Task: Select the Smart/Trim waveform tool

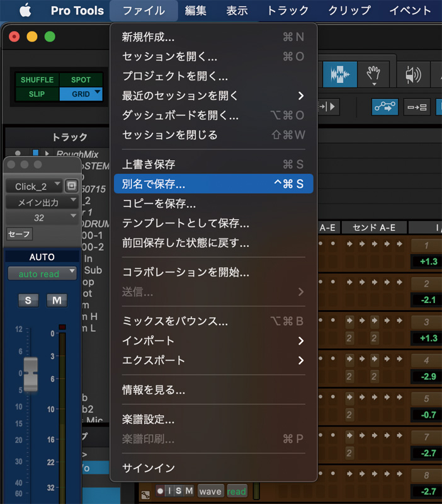Action: [x=339, y=74]
